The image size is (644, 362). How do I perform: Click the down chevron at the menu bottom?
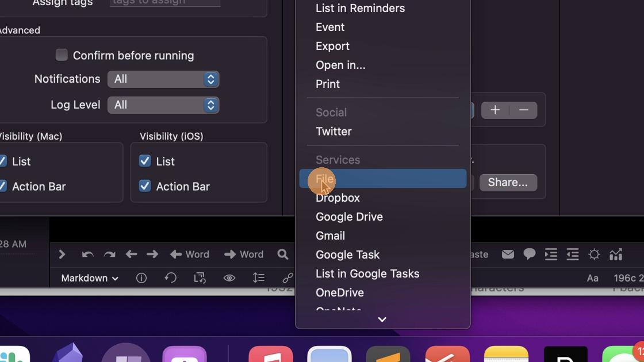pyautogui.click(x=382, y=319)
